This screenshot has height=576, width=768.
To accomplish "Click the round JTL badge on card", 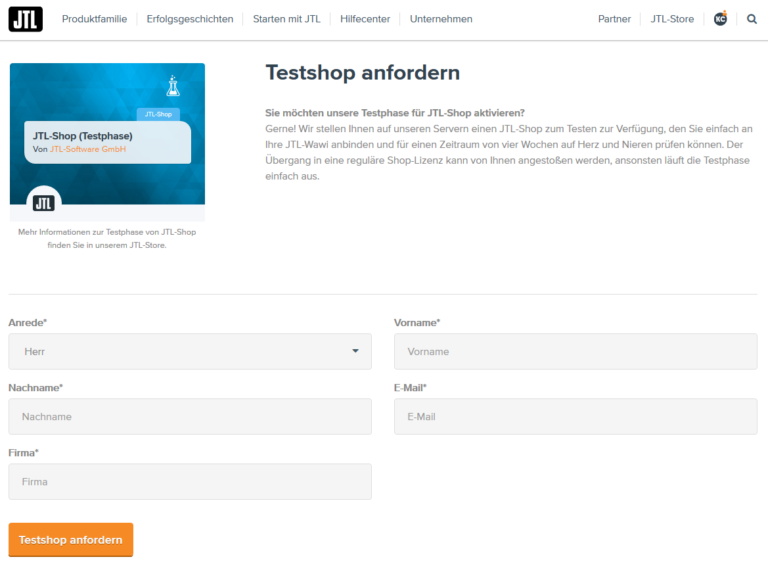I will click(x=44, y=203).
